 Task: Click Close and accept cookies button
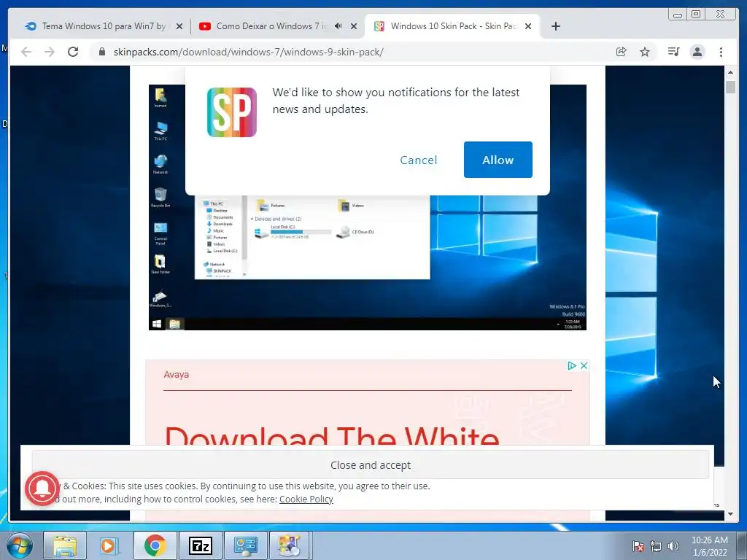coord(370,464)
